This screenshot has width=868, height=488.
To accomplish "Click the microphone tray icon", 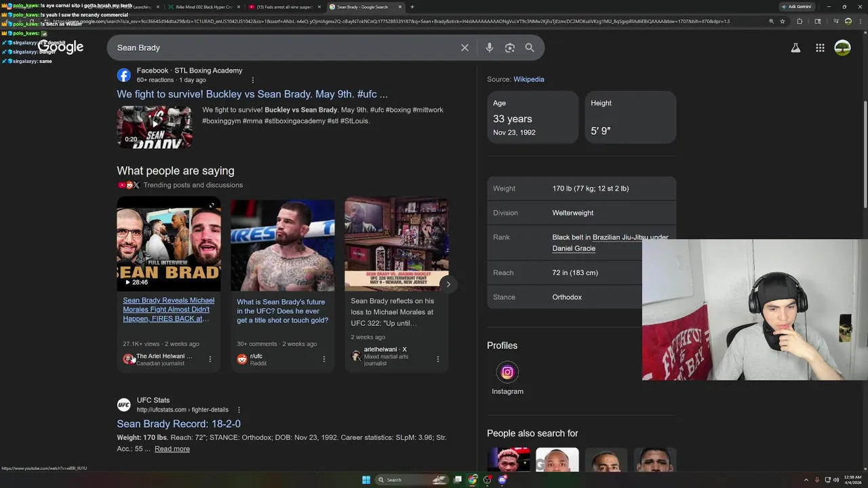I will click(817, 480).
